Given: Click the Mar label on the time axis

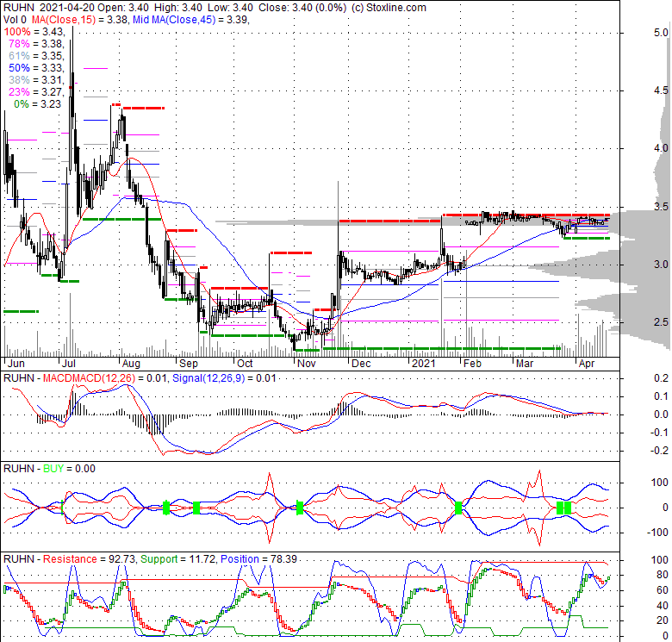Looking at the screenshot, I should [x=525, y=364].
